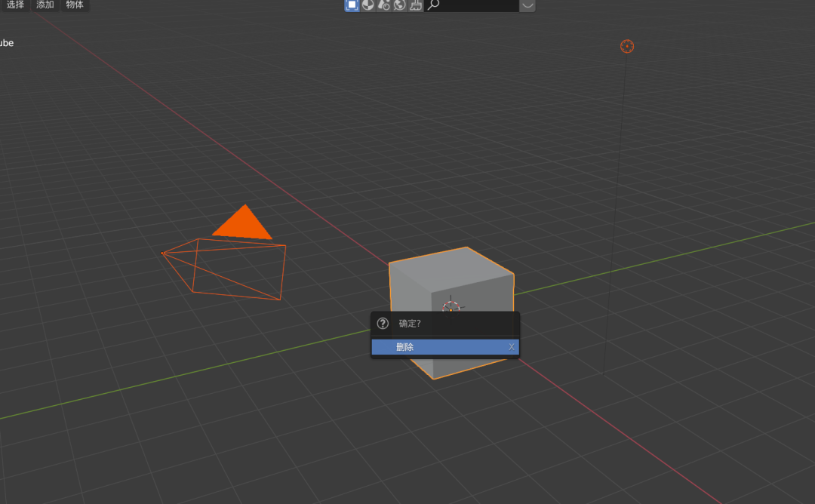This screenshot has height=504, width=815.
Task: Open the 选择 (Select) menu
Action: (15, 5)
